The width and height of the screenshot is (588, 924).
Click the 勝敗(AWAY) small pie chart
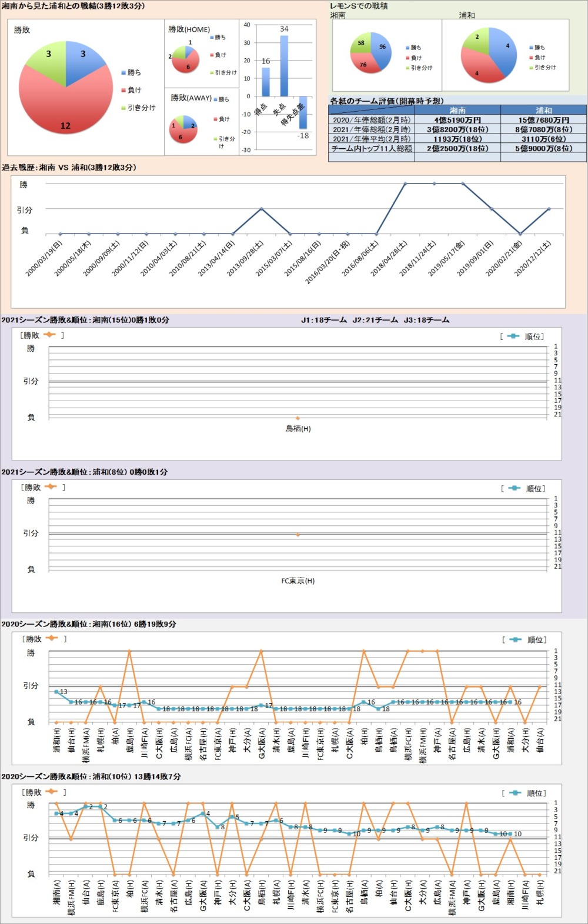coord(183,129)
